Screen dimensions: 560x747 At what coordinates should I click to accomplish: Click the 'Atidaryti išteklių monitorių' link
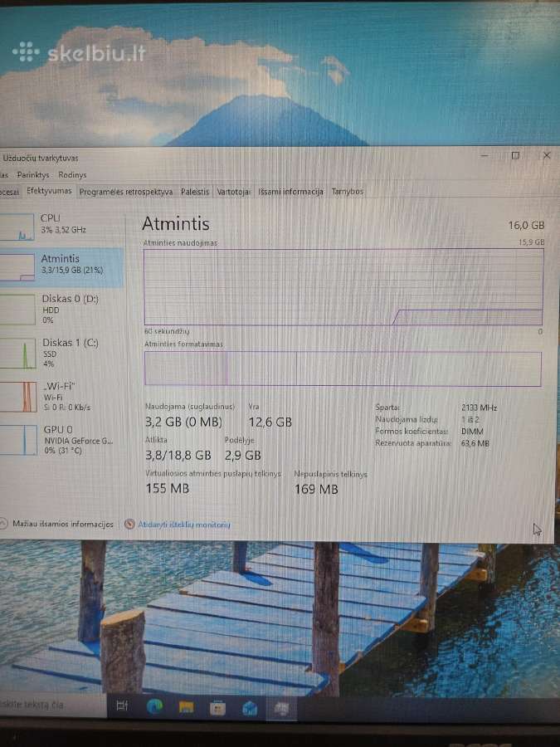coord(184,525)
